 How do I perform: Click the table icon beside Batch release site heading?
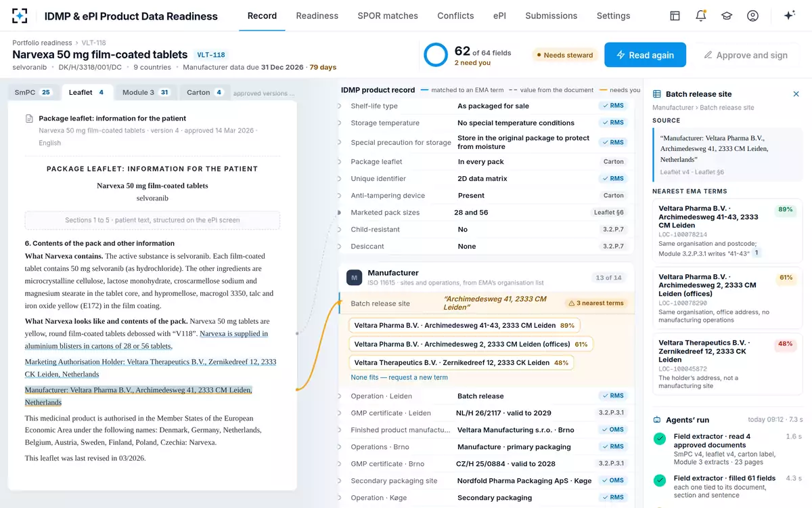(656, 94)
